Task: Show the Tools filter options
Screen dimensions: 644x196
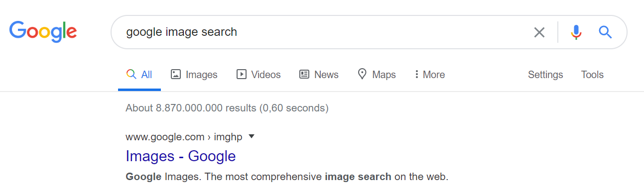Action: [x=592, y=75]
